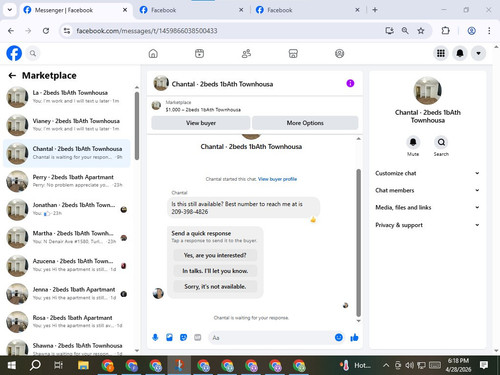Viewport: 500px width, 375px height.
Task: Open Windows taskbar search
Action: pyautogui.click(x=35, y=366)
